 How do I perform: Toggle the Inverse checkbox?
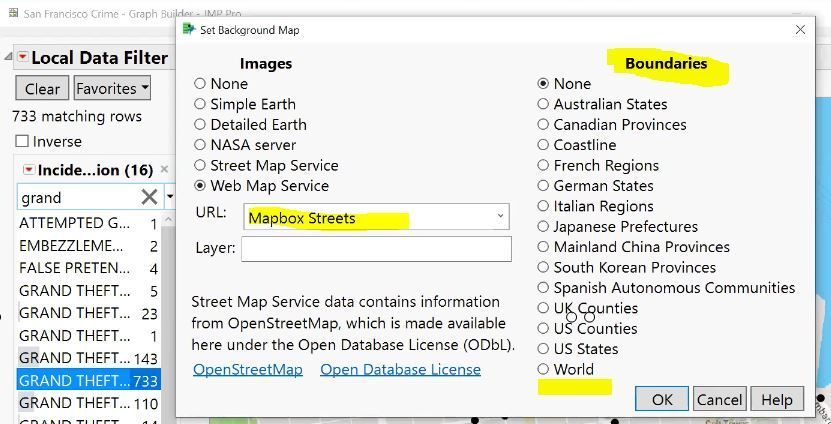point(22,142)
